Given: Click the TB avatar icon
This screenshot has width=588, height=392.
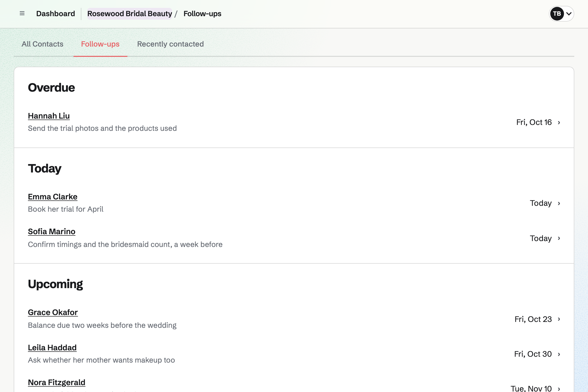Looking at the screenshot, I should [x=557, y=13].
